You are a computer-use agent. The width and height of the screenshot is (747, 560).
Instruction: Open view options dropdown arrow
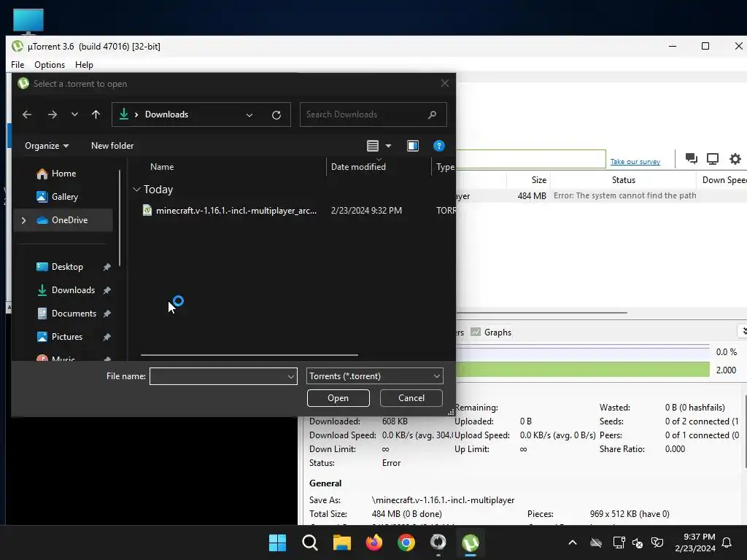388,146
